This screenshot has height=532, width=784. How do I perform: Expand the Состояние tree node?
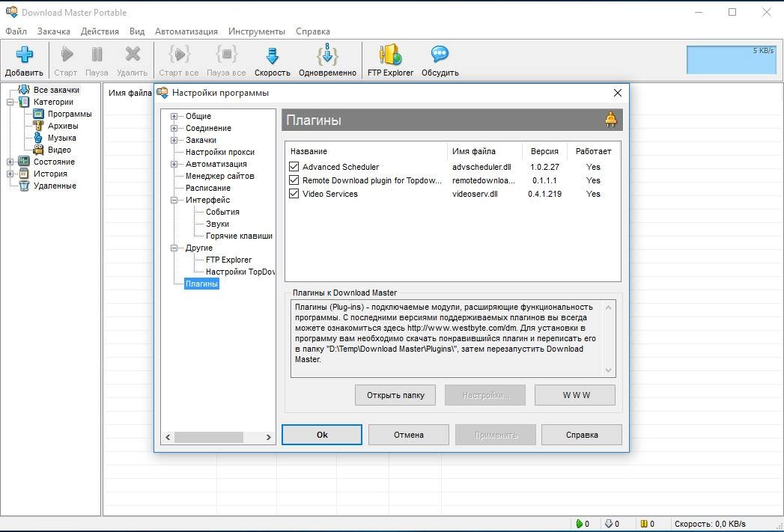(x=10, y=162)
